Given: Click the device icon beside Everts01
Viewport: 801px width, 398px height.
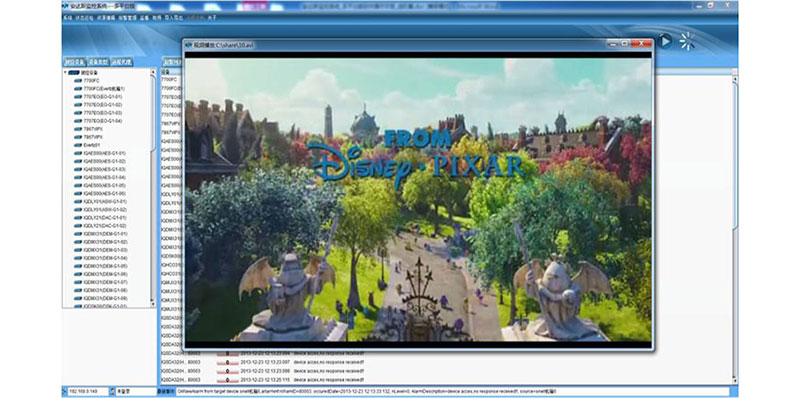Looking at the screenshot, I should [78, 145].
